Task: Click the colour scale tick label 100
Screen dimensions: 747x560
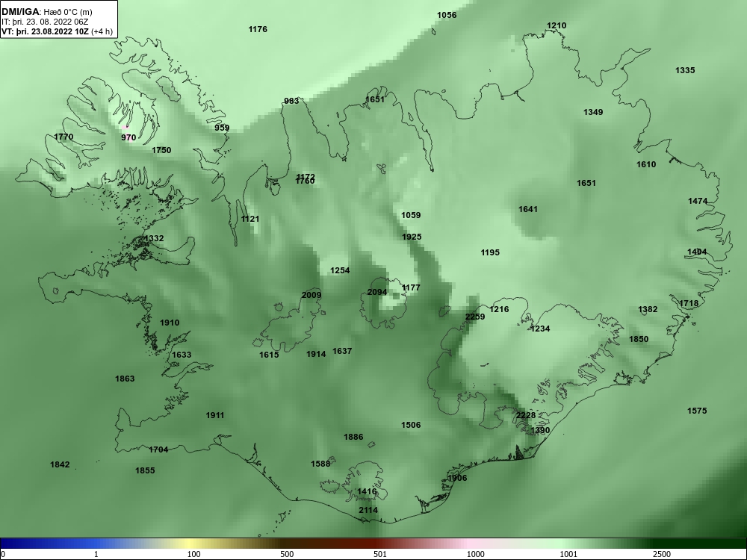Action: coord(193,554)
